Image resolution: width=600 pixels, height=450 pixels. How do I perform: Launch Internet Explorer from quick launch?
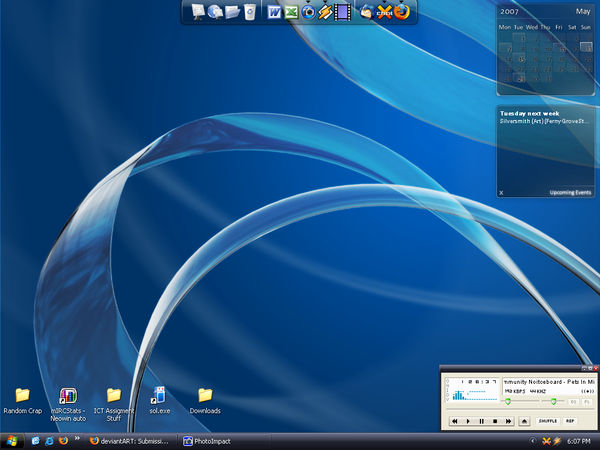tap(49, 441)
